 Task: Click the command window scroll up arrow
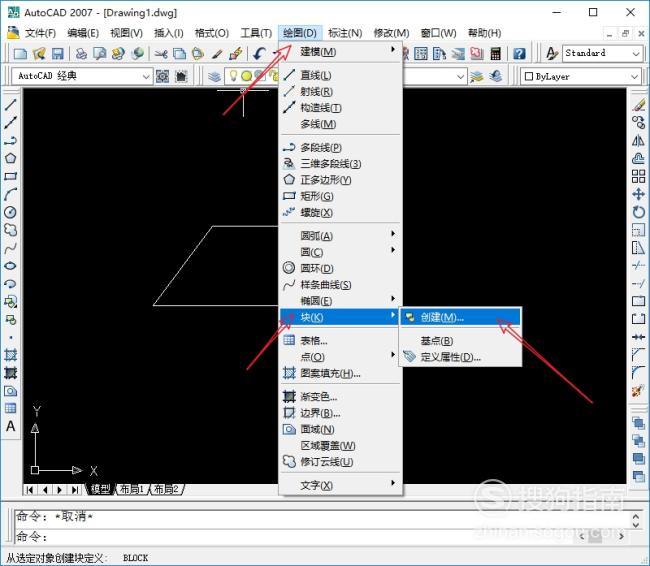click(x=635, y=516)
